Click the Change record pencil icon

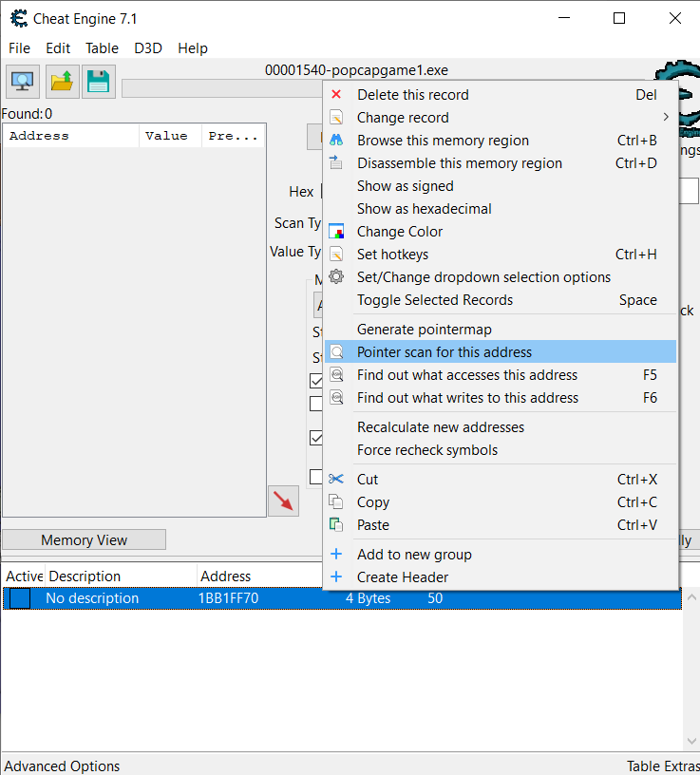point(336,117)
